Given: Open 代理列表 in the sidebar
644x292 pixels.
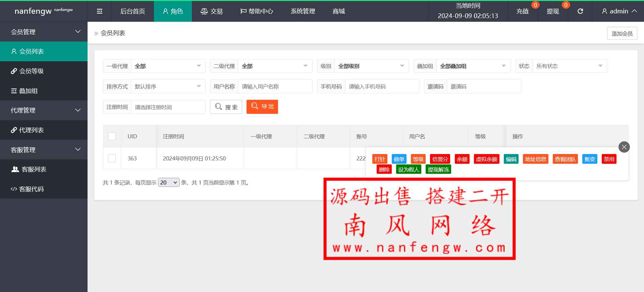Looking at the screenshot, I should 44,130.
